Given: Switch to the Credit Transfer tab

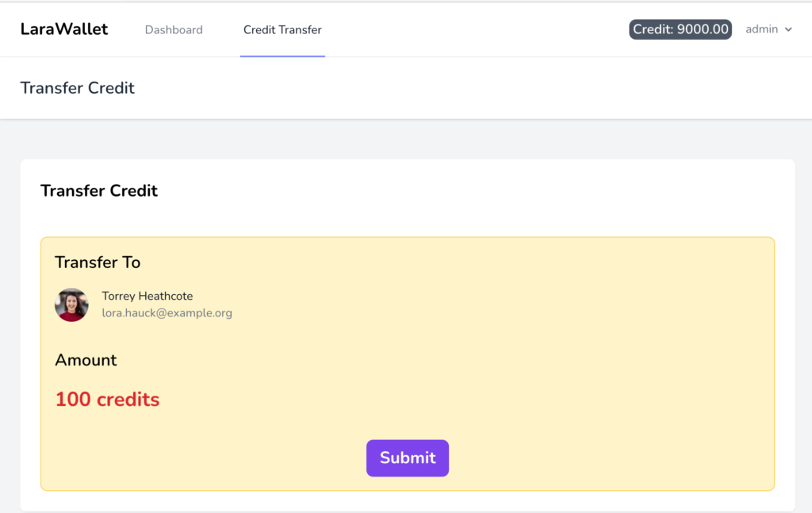Looking at the screenshot, I should click(282, 30).
